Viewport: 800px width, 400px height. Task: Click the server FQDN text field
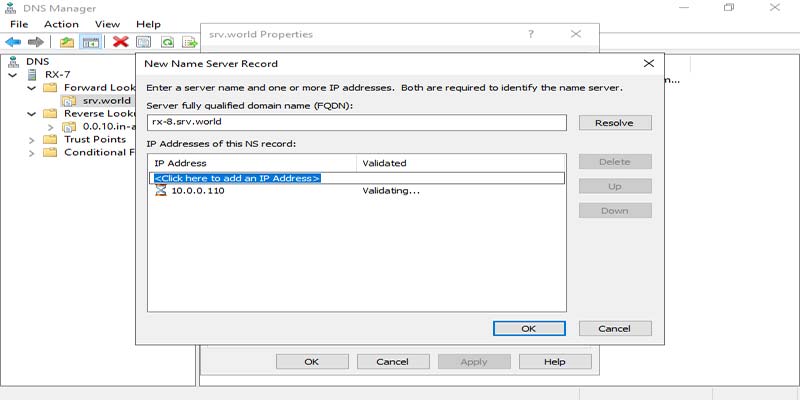point(356,123)
